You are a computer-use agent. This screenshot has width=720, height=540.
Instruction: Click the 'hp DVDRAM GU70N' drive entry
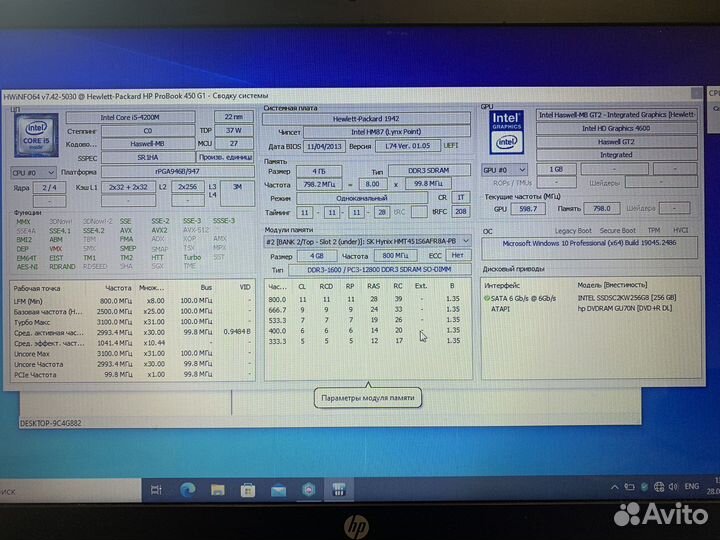(624, 308)
